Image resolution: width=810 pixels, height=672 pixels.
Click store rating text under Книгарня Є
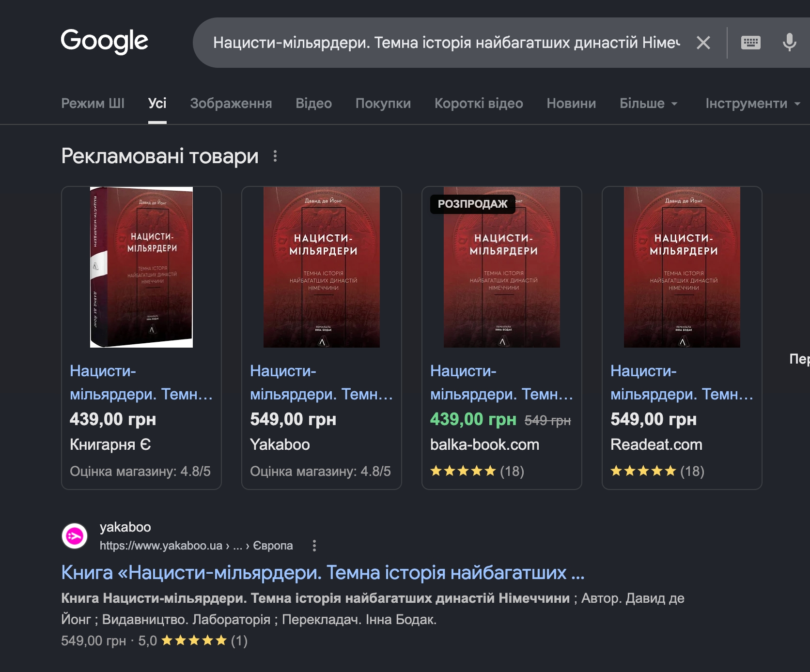(x=140, y=471)
